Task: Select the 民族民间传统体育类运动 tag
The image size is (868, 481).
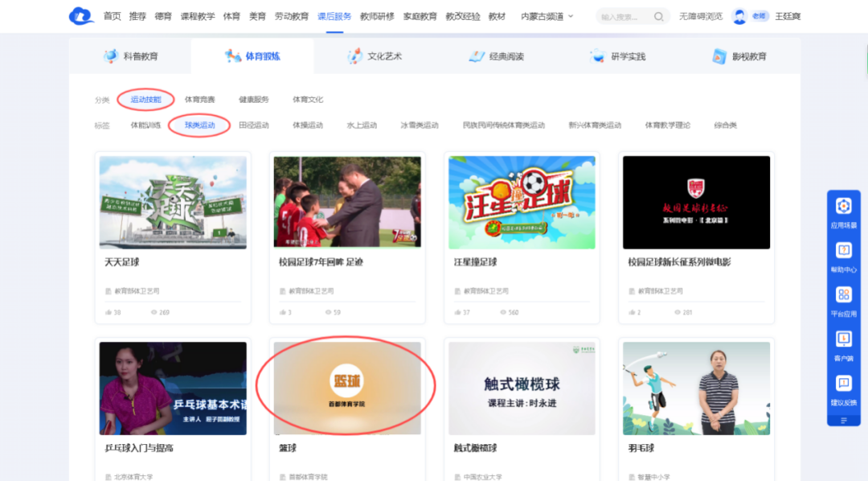Action: [x=504, y=125]
